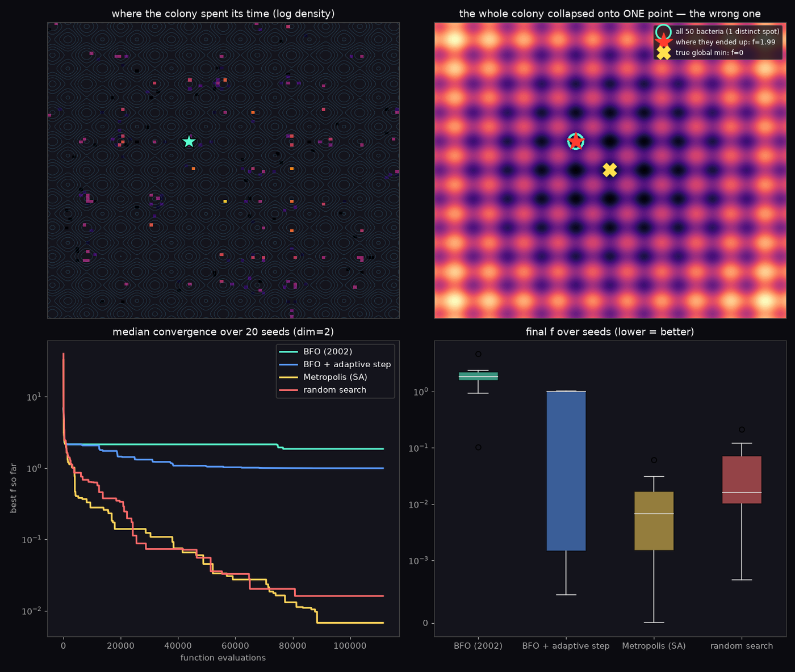Click 'median convergence over 20 seeds (dim=2)' title

pyautogui.click(x=223, y=332)
